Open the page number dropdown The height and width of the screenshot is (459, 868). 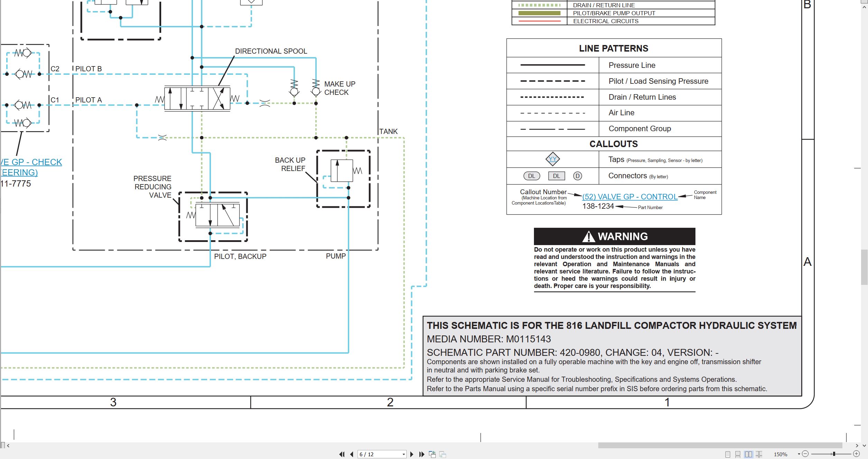403,454
